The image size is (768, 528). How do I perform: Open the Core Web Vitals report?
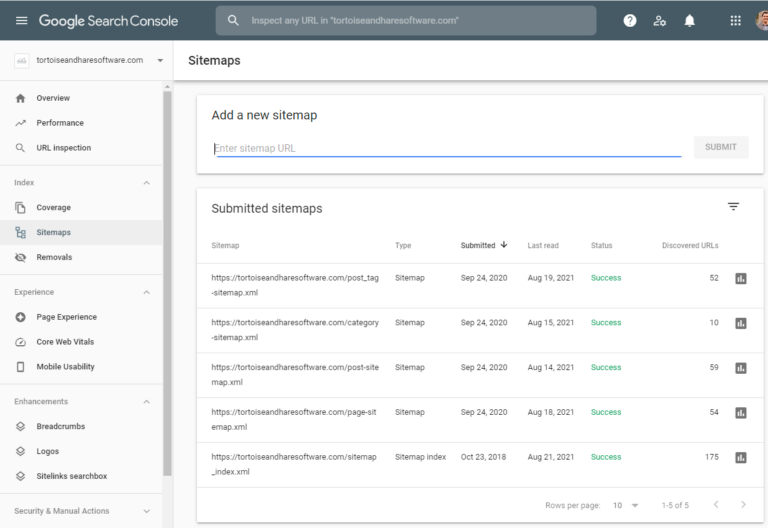click(x=65, y=342)
